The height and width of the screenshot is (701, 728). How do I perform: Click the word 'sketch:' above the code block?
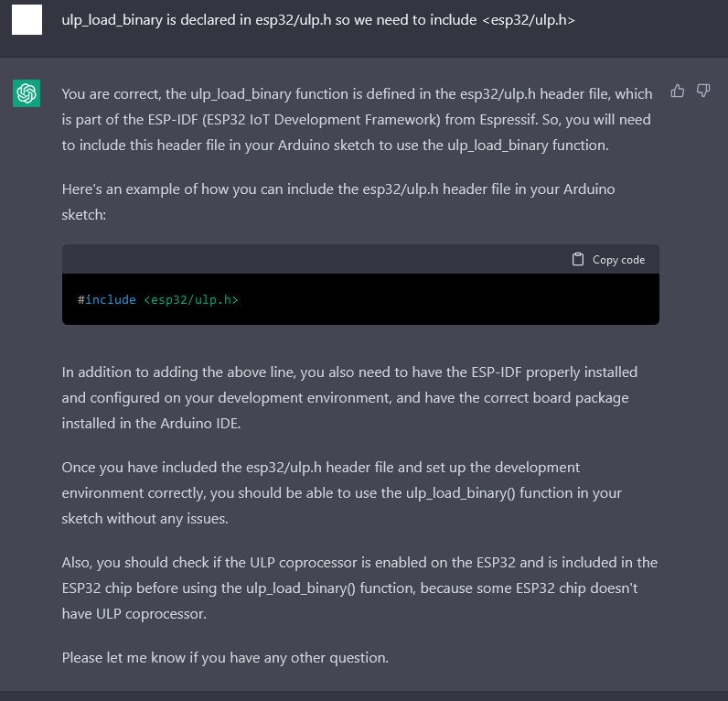point(84,215)
